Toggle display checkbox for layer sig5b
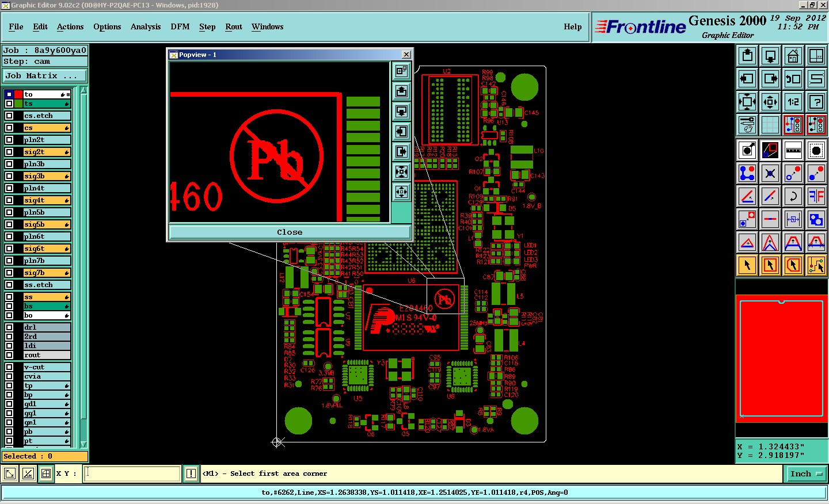Viewport: 829px width, 504px height. click(x=9, y=224)
